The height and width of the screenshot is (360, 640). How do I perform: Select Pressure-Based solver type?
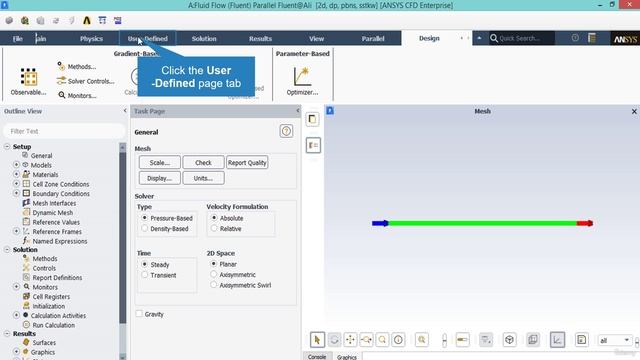[x=144, y=218]
